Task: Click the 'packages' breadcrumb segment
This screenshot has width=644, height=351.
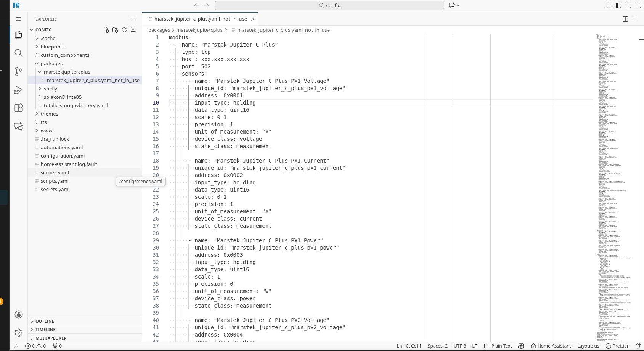Action: (159, 30)
